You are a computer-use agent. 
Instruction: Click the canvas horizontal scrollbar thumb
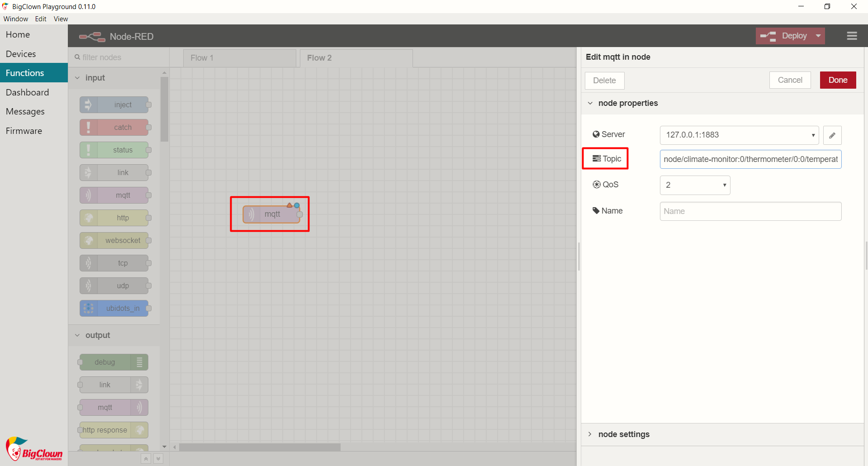(x=260, y=447)
